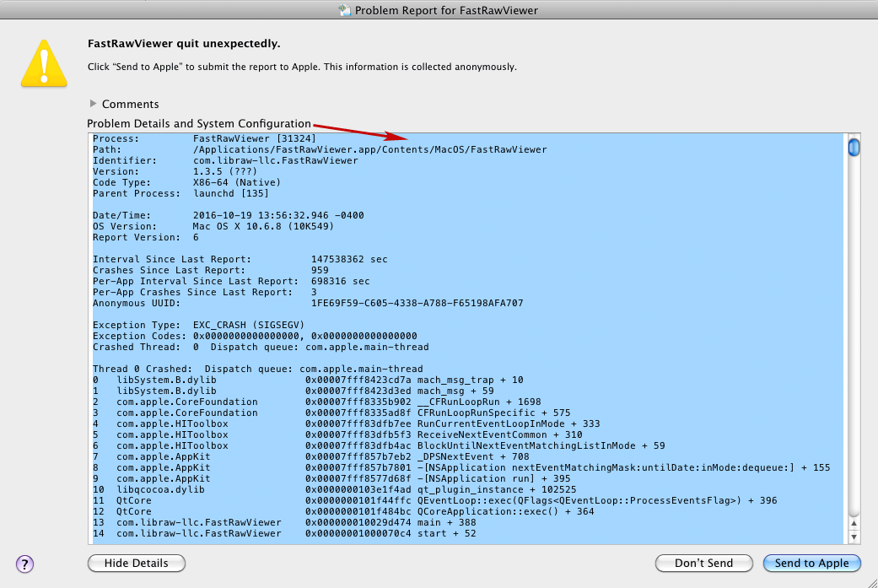Choose Don't Send
Image resolution: width=878 pixels, height=588 pixels.
point(703,563)
